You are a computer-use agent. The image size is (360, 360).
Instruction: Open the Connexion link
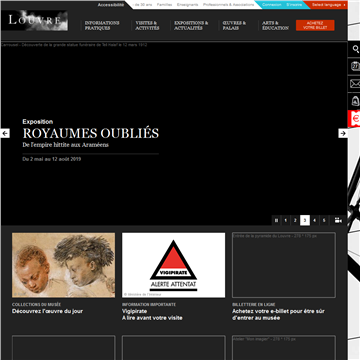click(x=271, y=5)
